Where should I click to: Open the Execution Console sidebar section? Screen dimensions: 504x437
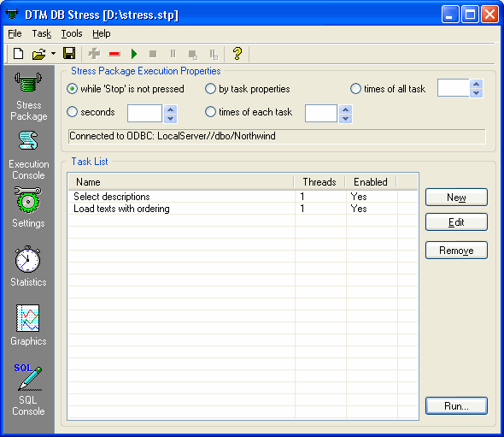click(x=28, y=156)
